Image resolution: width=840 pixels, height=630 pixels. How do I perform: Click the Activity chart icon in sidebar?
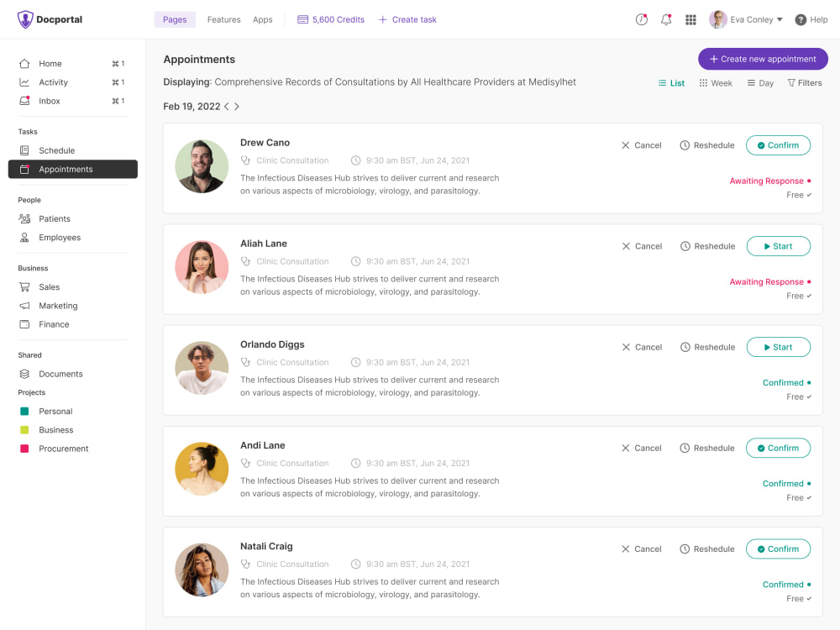(24, 82)
